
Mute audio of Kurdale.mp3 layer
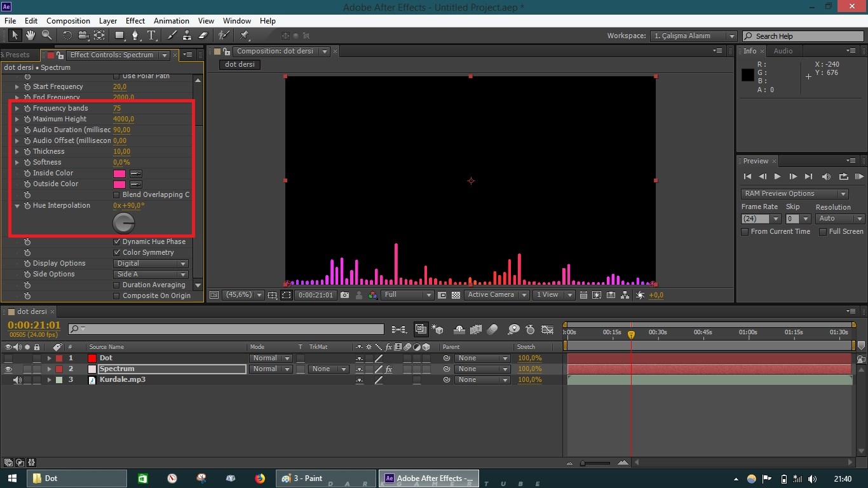pos(17,380)
